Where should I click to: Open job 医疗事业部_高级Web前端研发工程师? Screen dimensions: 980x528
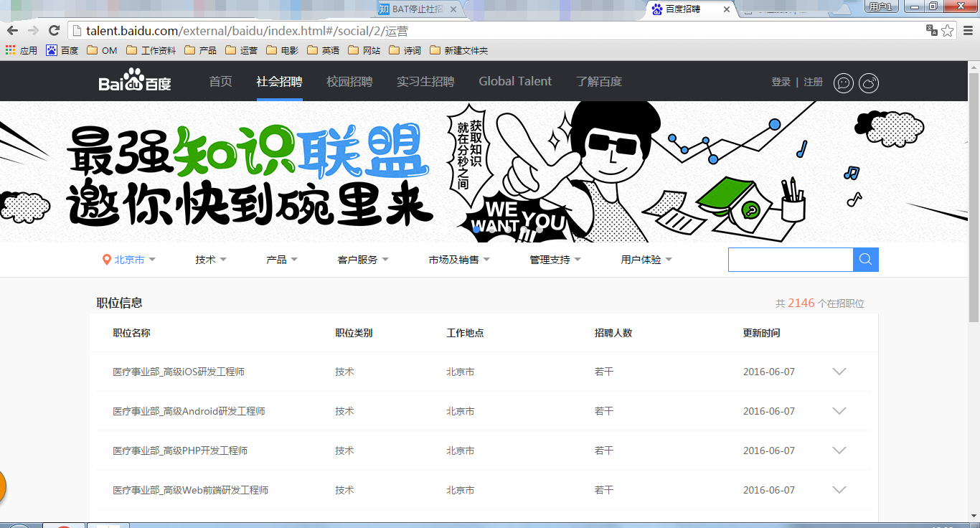190,490
